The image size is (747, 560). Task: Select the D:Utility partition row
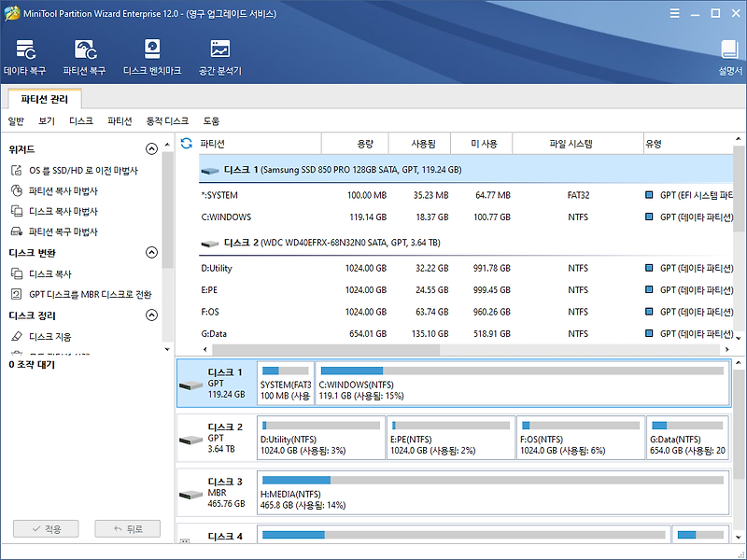coord(465,269)
